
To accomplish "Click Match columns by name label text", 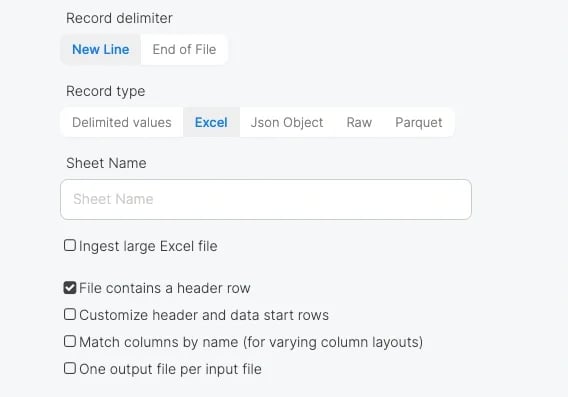I will (x=251, y=342).
